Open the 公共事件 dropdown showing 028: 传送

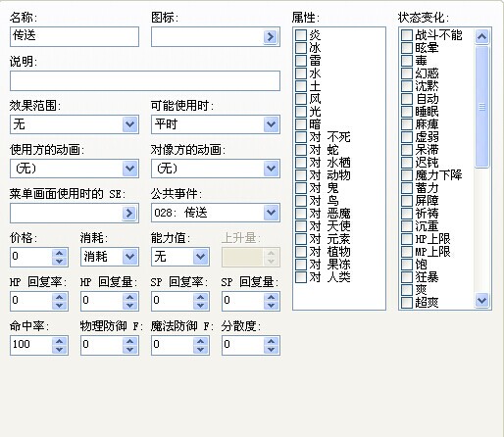pyautogui.click(x=271, y=213)
